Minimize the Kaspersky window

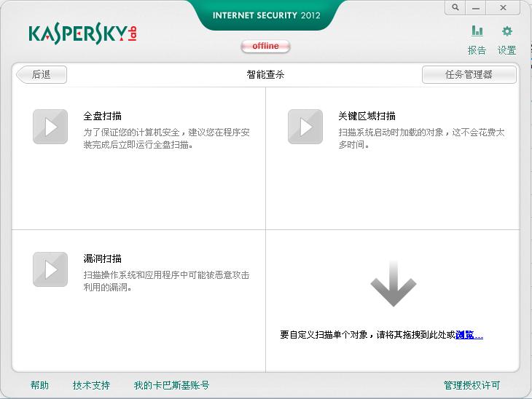pos(476,7)
